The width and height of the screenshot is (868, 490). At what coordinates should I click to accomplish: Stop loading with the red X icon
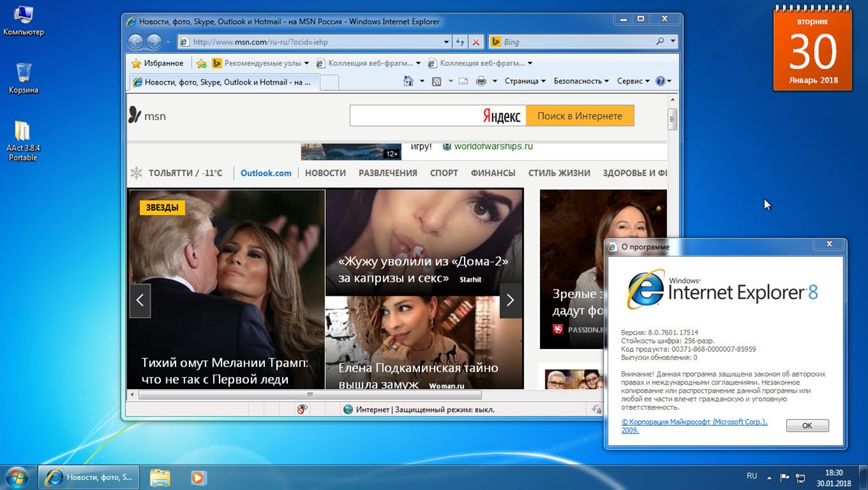coord(475,41)
